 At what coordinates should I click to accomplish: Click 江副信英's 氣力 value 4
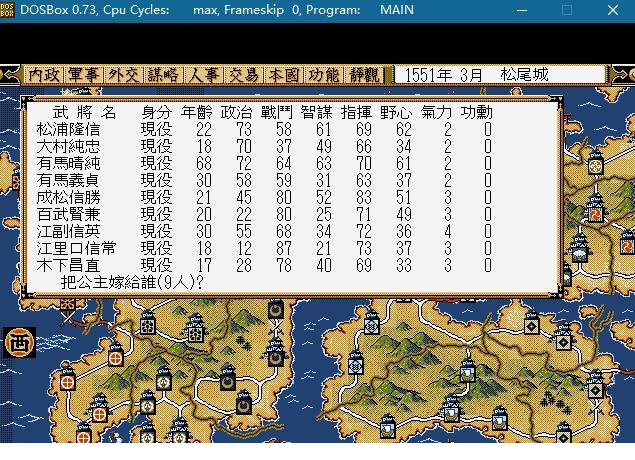click(x=447, y=232)
